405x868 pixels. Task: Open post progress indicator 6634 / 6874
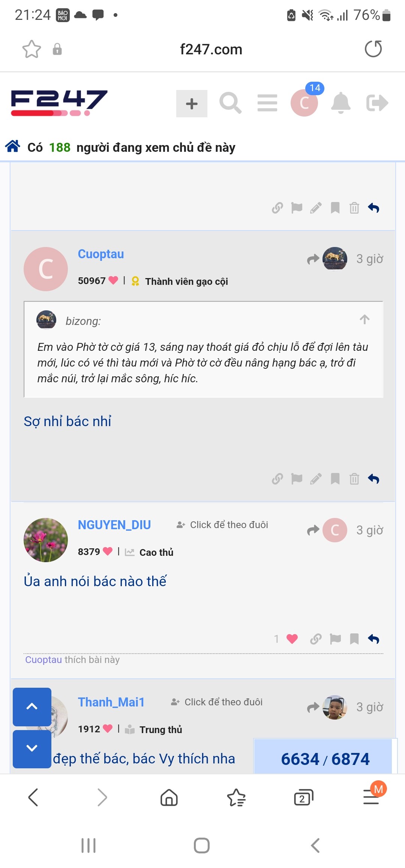325,759
